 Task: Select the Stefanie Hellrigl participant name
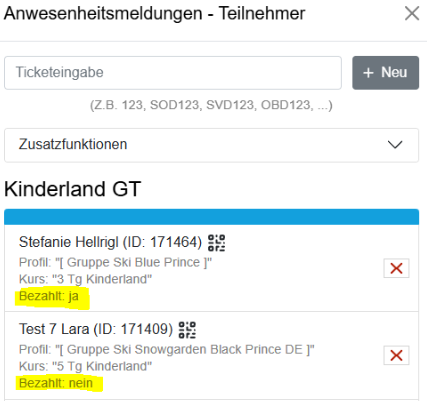point(69,242)
